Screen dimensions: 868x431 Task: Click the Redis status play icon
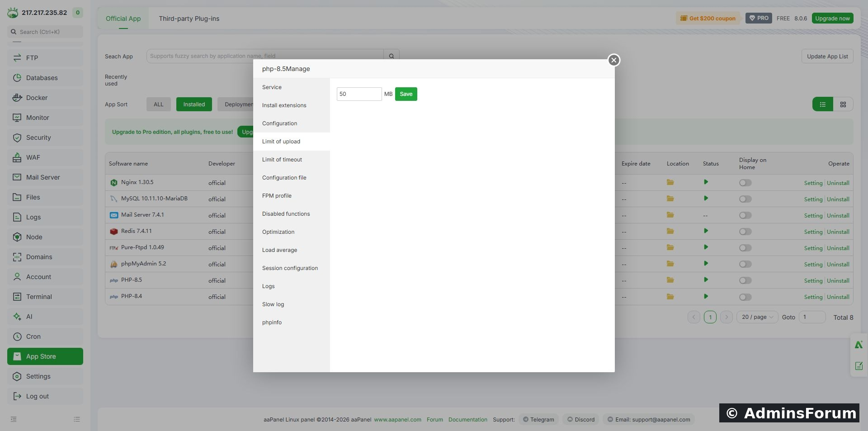pos(706,231)
